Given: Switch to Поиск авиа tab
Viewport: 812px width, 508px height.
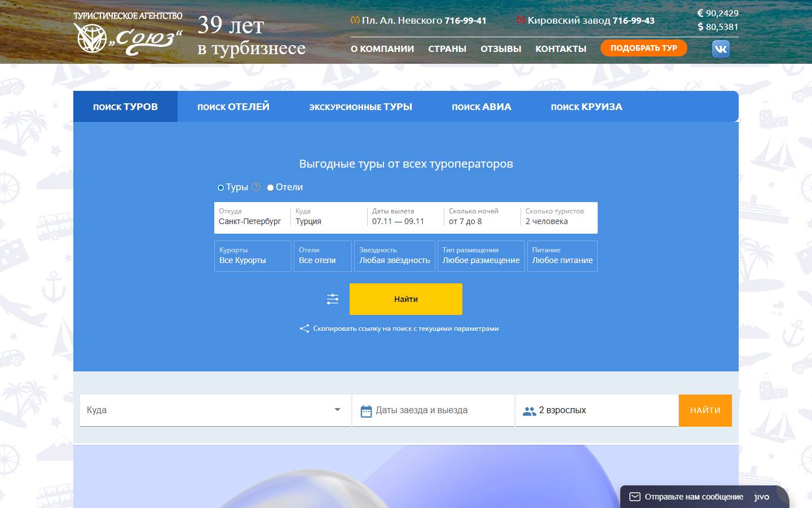Looking at the screenshot, I should (x=482, y=107).
